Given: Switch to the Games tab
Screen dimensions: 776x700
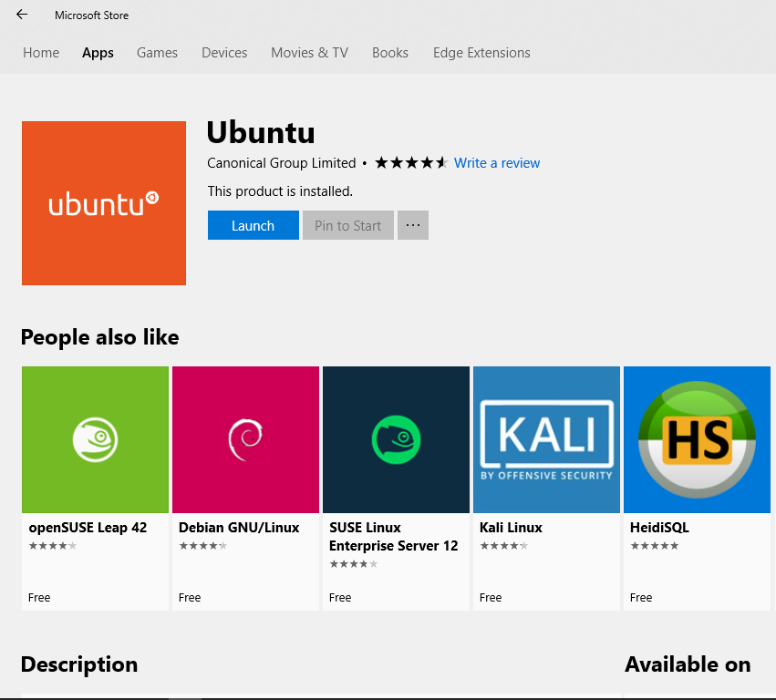Looking at the screenshot, I should pyautogui.click(x=156, y=53).
